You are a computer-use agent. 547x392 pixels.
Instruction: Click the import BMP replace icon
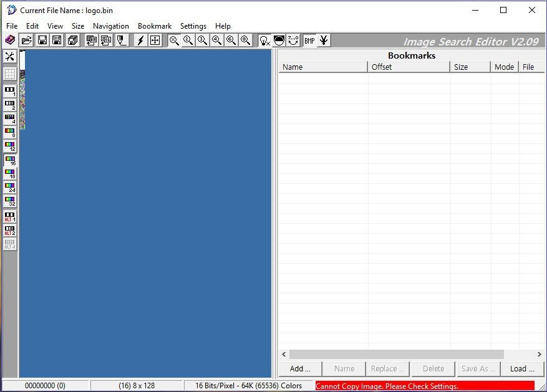[92, 41]
